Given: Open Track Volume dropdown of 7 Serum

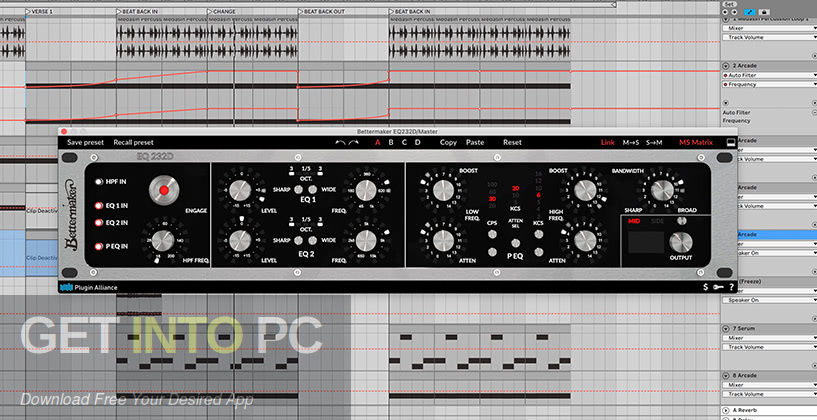Looking at the screenshot, I should click(769, 347).
